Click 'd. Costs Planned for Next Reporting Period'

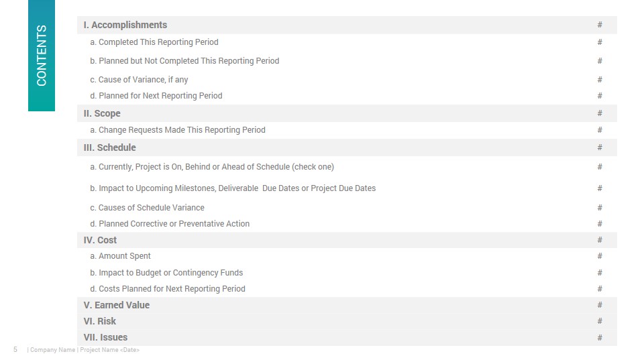168,289
